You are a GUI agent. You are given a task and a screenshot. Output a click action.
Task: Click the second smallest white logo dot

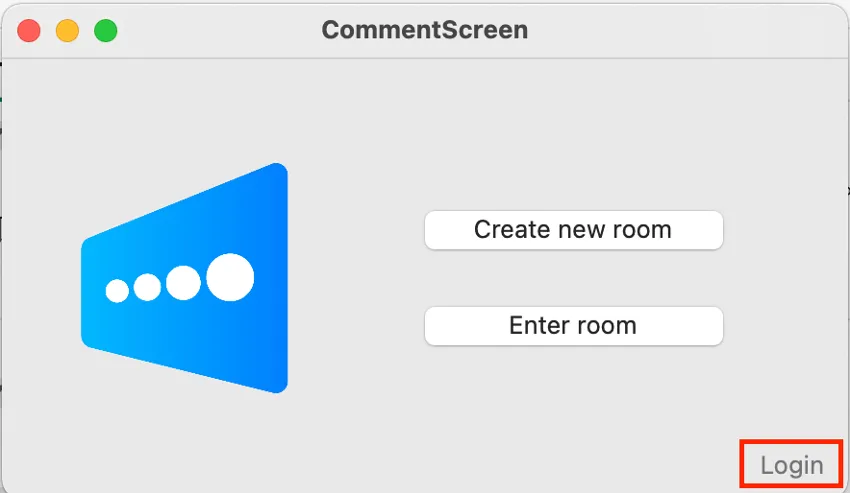[x=147, y=288]
